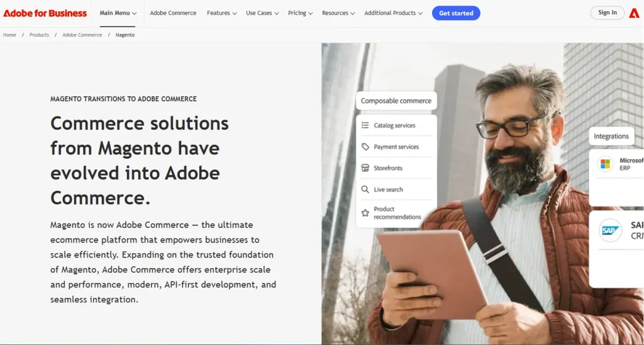Screen dimensions: 644x345
Task: Open the Features dropdown menu
Action: click(x=222, y=13)
